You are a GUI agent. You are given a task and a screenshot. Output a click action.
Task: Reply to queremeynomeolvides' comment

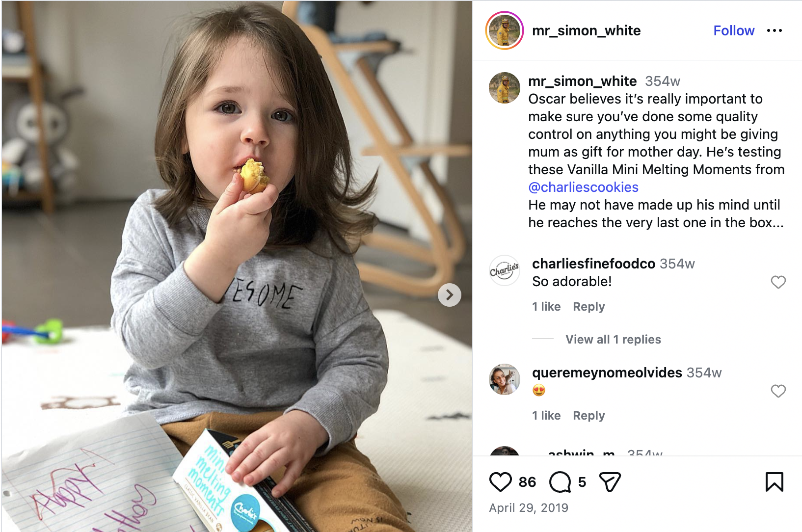point(588,416)
